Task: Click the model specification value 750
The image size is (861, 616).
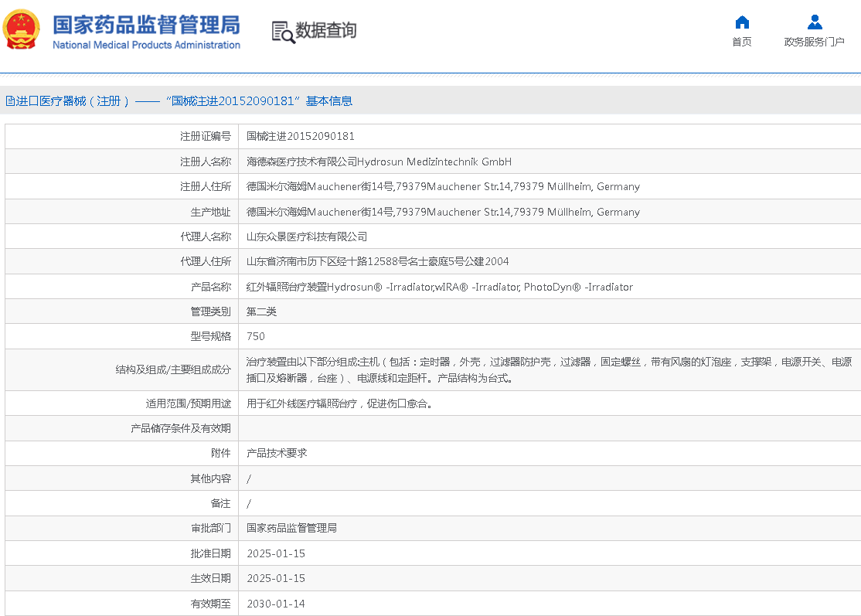Action: click(256, 336)
